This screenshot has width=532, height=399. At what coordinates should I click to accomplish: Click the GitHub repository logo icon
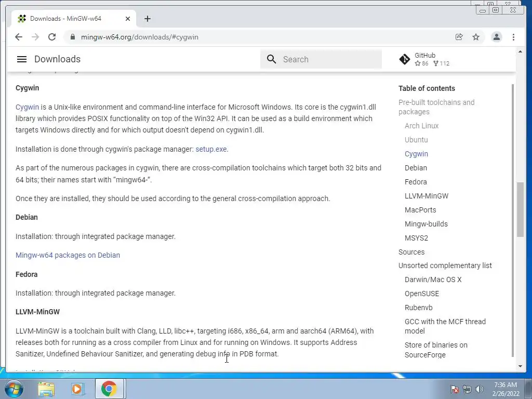pyautogui.click(x=404, y=59)
